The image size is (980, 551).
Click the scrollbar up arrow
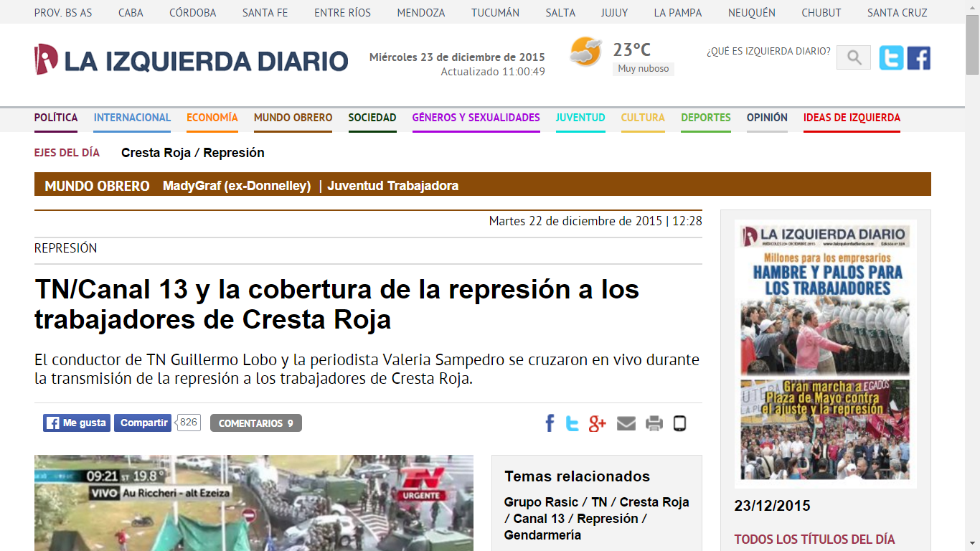click(x=972, y=6)
